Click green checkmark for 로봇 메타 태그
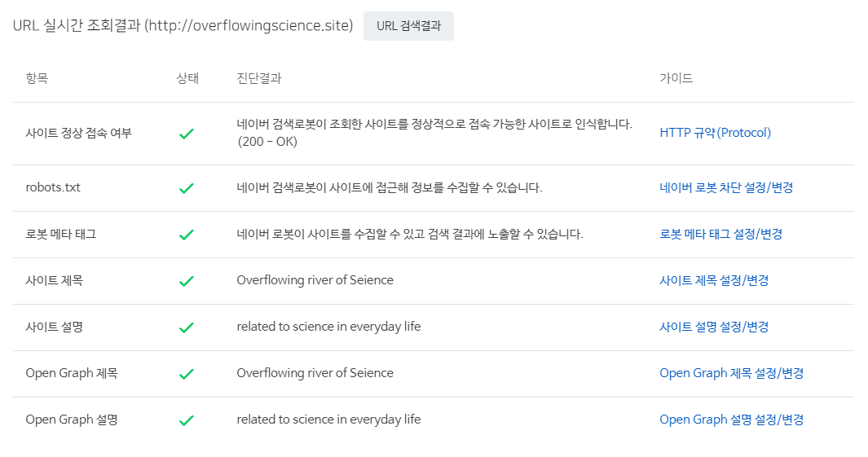 point(187,235)
